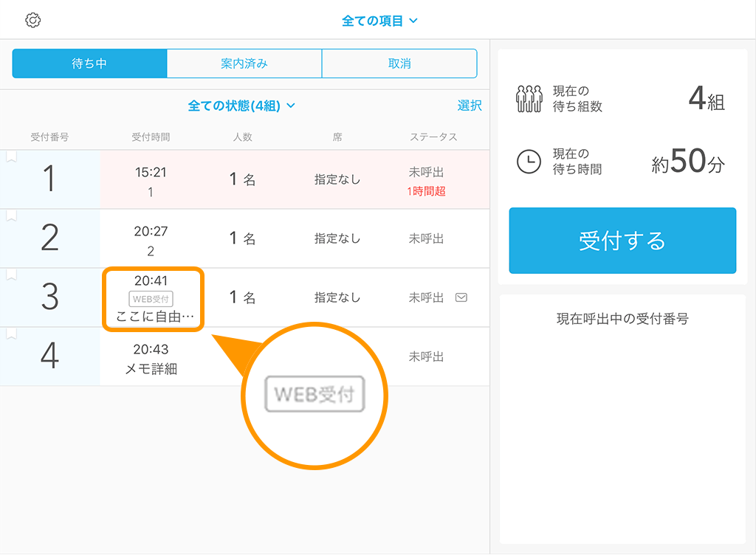
Task: Click the 人数 column header
Action: pyautogui.click(x=242, y=137)
